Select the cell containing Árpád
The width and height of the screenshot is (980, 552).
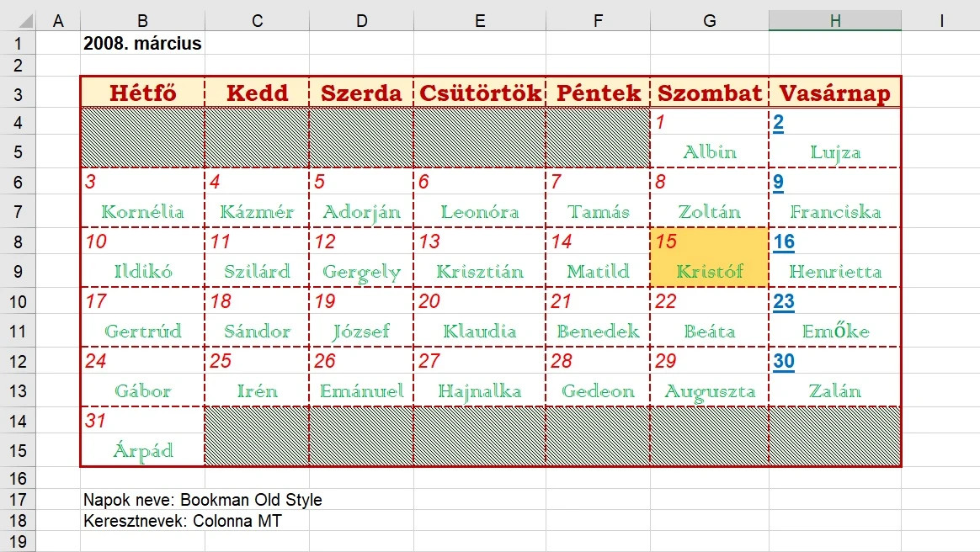tap(142, 450)
